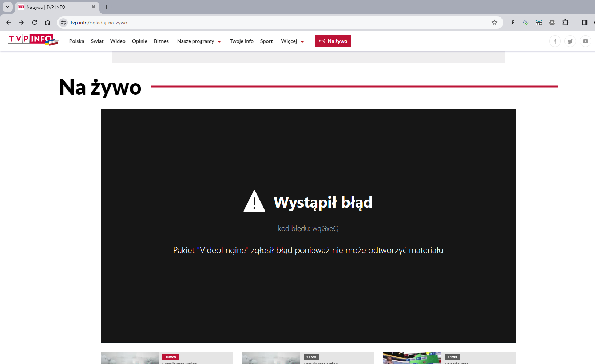595x364 pixels.
Task: Open the Polska section
Action: pos(76,41)
